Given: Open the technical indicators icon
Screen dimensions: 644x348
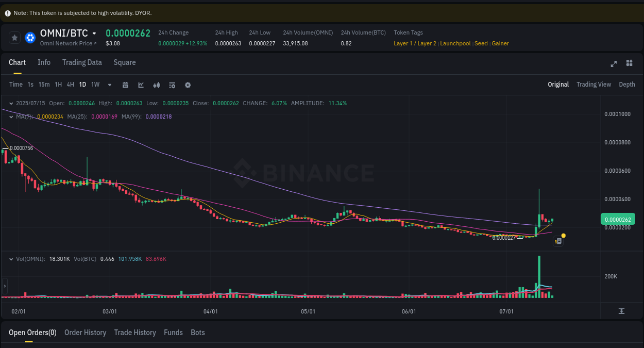Looking at the screenshot, I should (x=172, y=85).
